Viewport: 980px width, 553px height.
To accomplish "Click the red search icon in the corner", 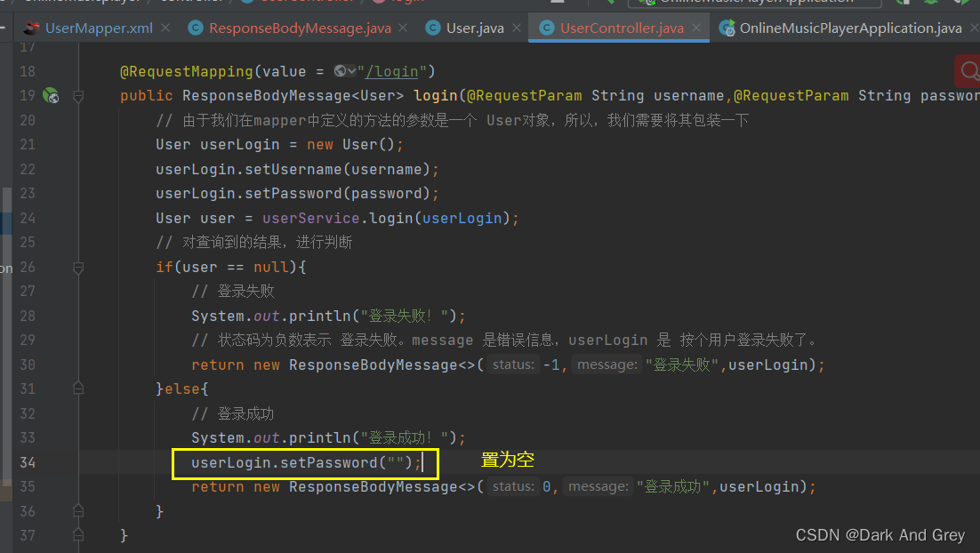I will 968,70.
